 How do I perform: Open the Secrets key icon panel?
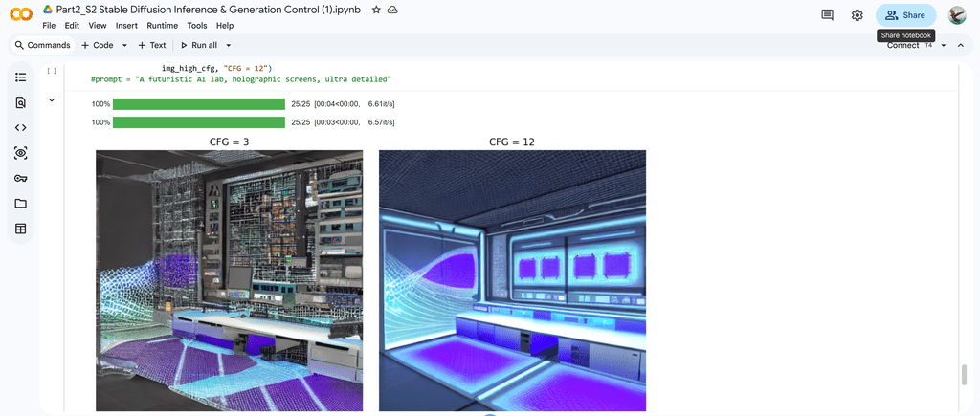(20, 178)
